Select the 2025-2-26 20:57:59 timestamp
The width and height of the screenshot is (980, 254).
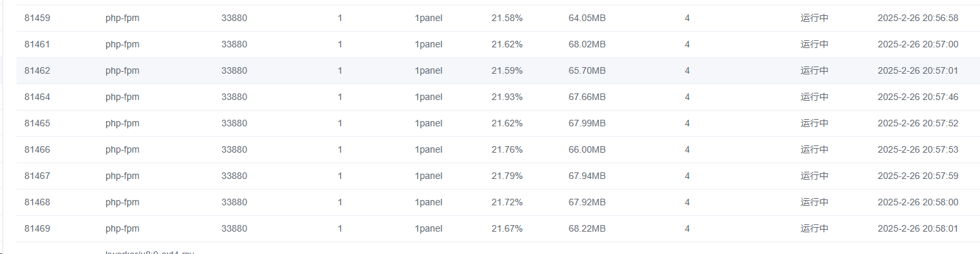tap(918, 176)
